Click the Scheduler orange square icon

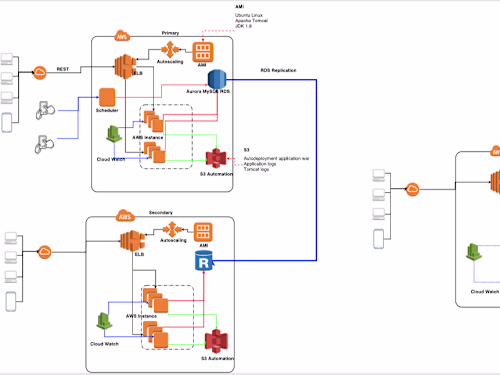click(x=107, y=97)
